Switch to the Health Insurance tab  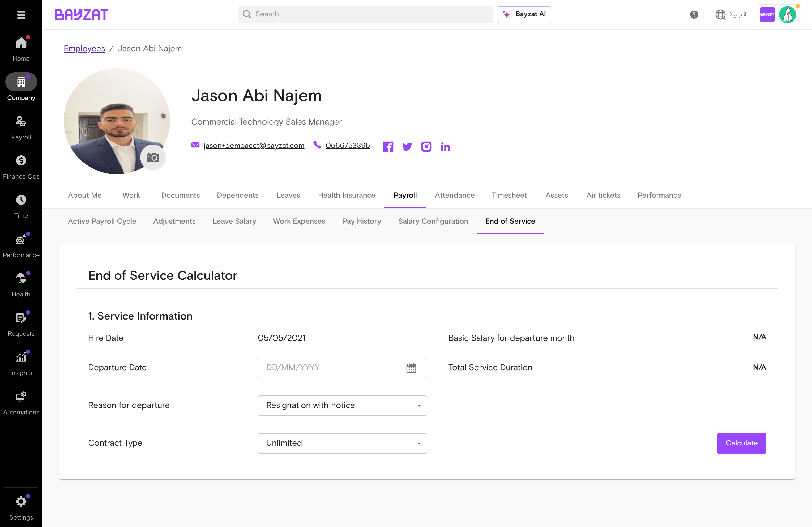(x=346, y=195)
